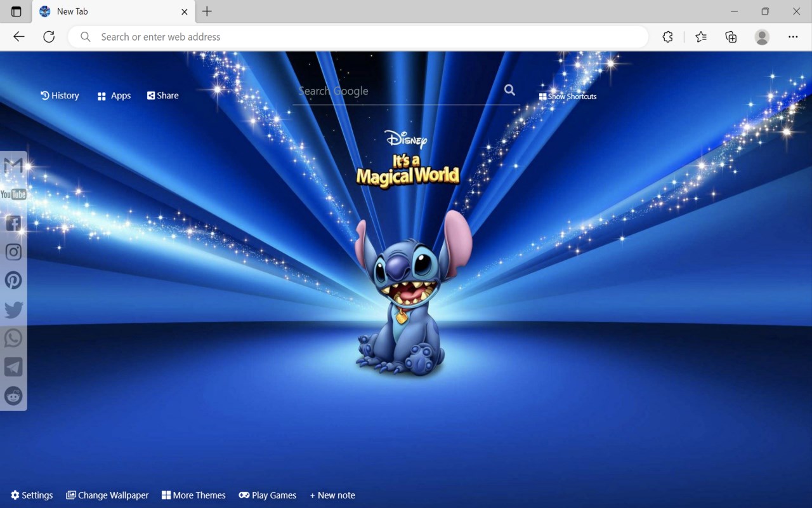Image resolution: width=812 pixels, height=508 pixels.
Task: Open the Favorites star menu
Action: pyautogui.click(x=701, y=37)
